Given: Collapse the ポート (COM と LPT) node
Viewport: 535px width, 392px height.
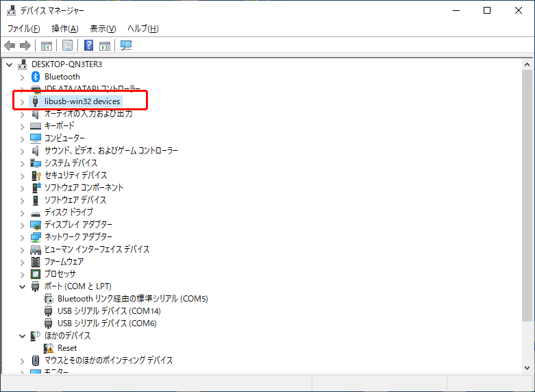Looking at the screenshot, I should click(x=22, y=286).
